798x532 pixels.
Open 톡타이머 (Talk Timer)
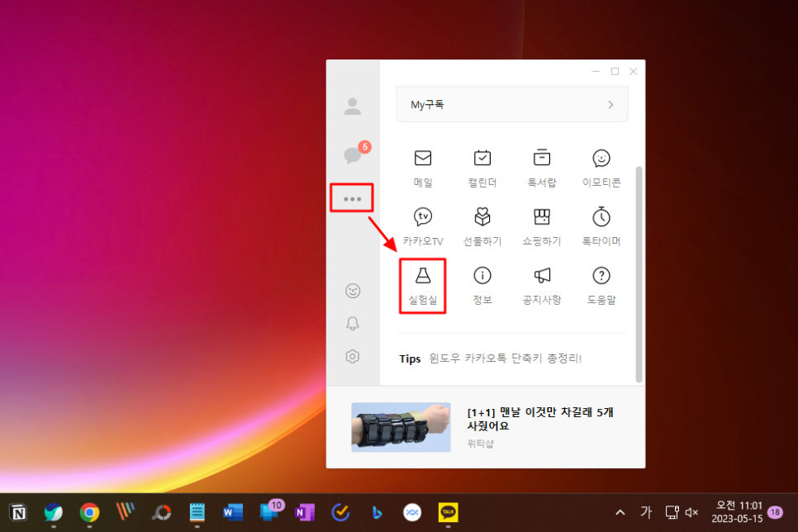click(601, 227)
